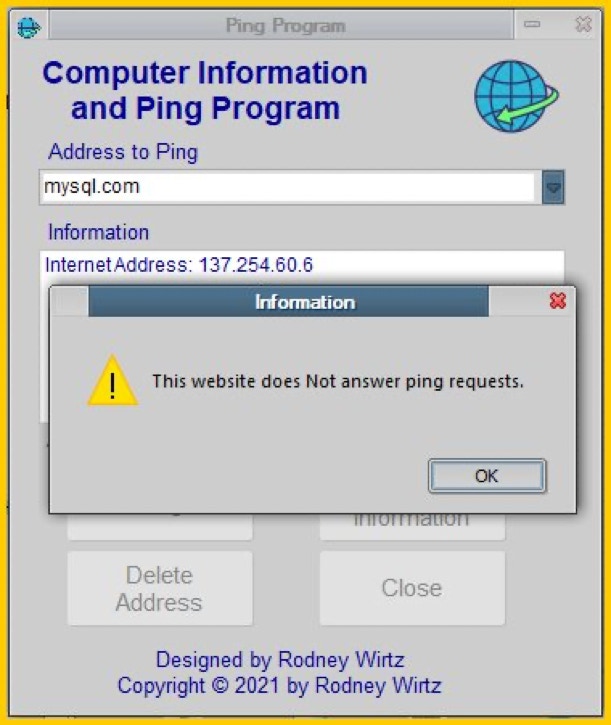Click the Computer Information and Ping Program heading

click(205, 91)
